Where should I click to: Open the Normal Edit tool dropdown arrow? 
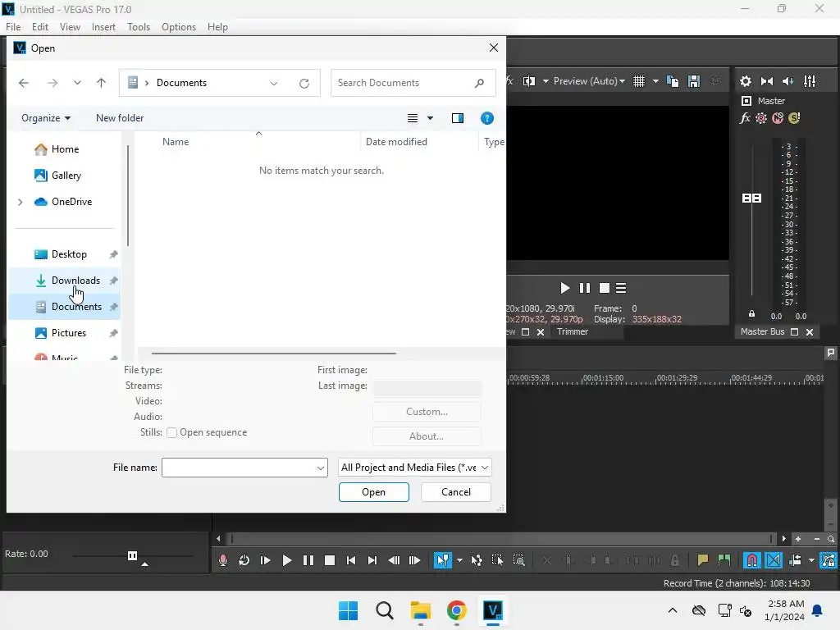click(x=459, y=560)
